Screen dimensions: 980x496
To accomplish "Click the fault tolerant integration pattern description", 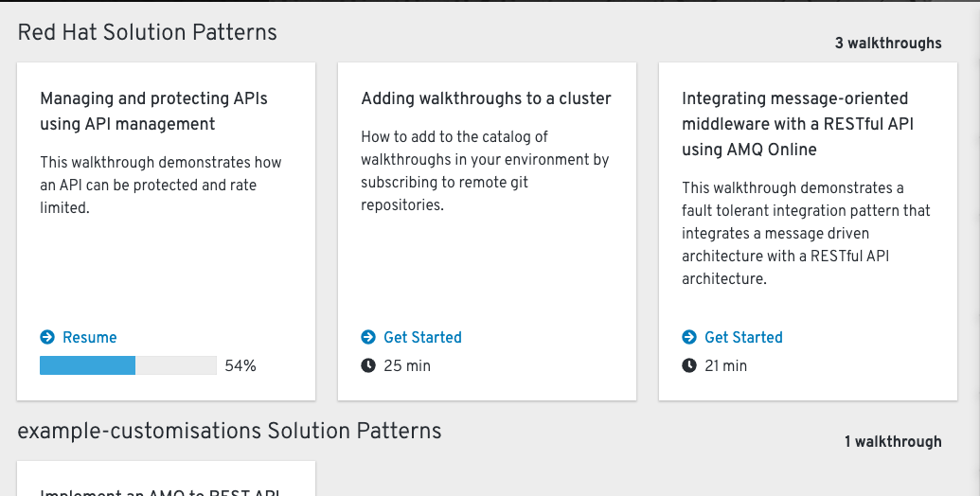I will tap(806, 233).
